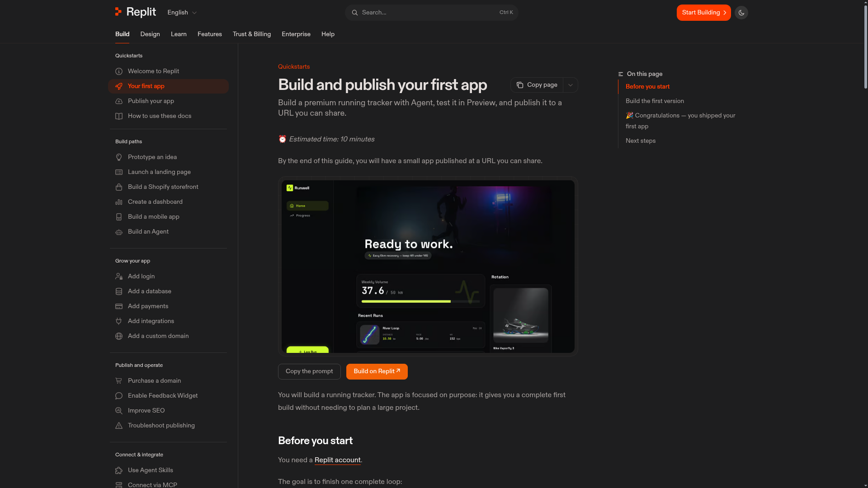This screenshot has width=868, height=488.
Task: Click the On this page list icon
Action: (621, 74)
